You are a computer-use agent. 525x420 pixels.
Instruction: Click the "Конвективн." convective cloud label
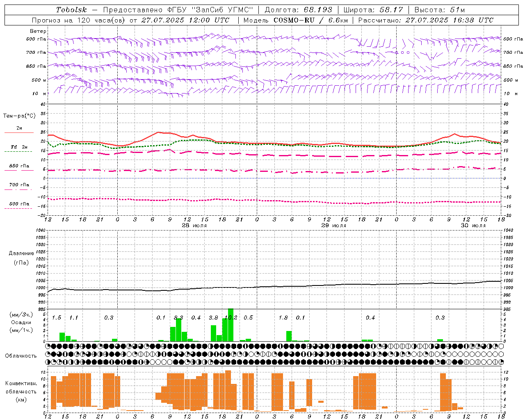click(x=21, y=383)
